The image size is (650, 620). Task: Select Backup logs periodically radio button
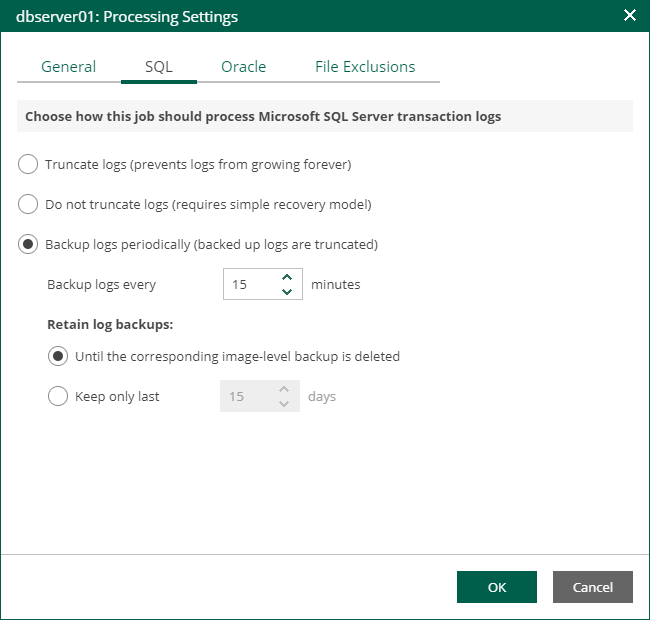click(x=29, y=244)
